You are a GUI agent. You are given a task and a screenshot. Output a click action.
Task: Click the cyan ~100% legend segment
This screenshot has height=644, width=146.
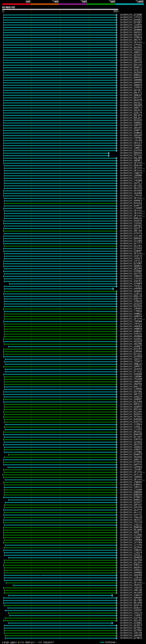(x=130, y=4)
